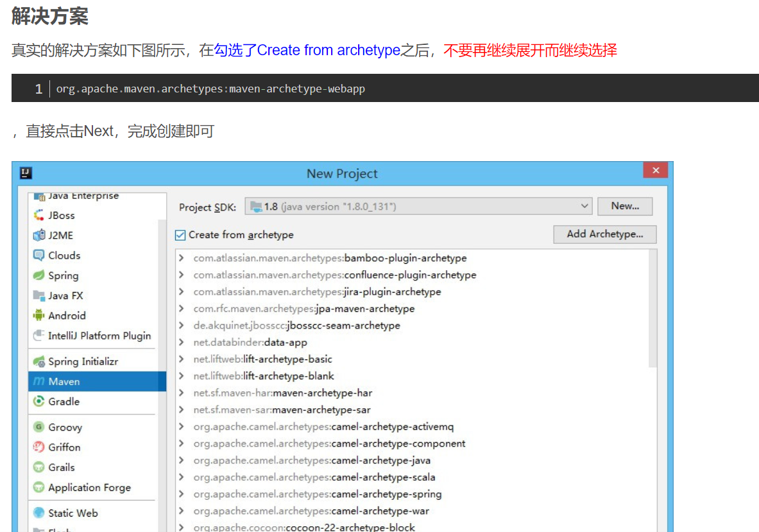The height and width of the screenshot is (532, 759).
Task: Click the JBoss icon in project list
Action: pos(38,216)
